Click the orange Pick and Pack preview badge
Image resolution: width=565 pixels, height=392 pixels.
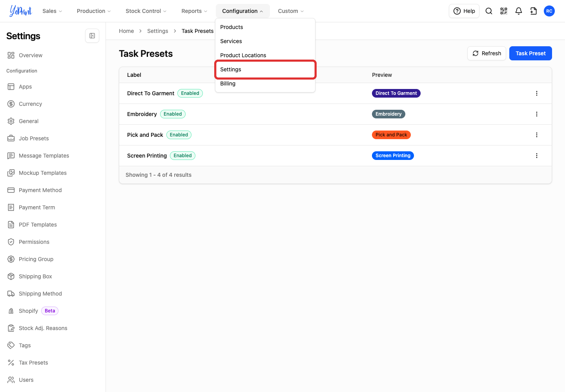click(391, 135)
